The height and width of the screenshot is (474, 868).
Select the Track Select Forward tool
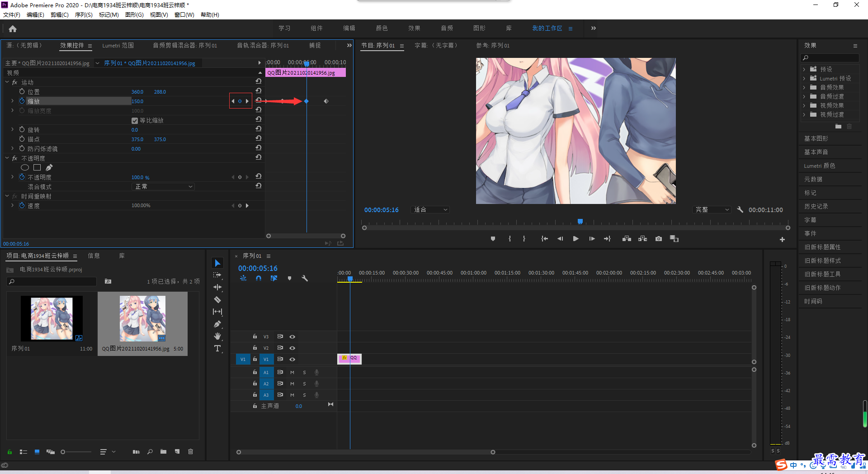click(x=217, y=275)
